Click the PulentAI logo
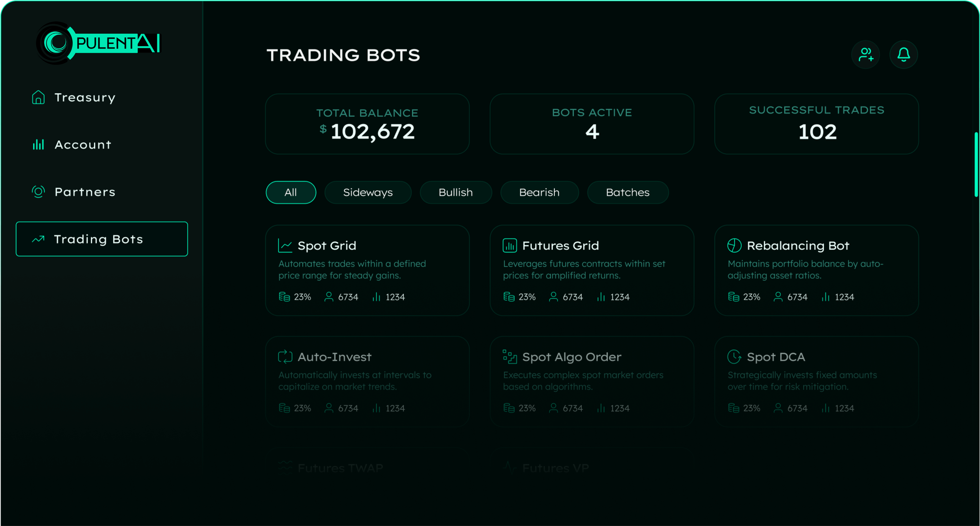Image resolution: width=980 pixels, height=526 pixels. (98, 43)
